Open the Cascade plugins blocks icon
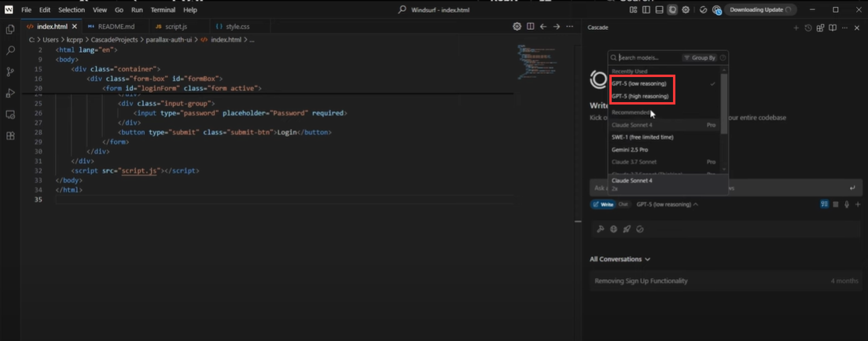868x341 pixels. (820, 28)
